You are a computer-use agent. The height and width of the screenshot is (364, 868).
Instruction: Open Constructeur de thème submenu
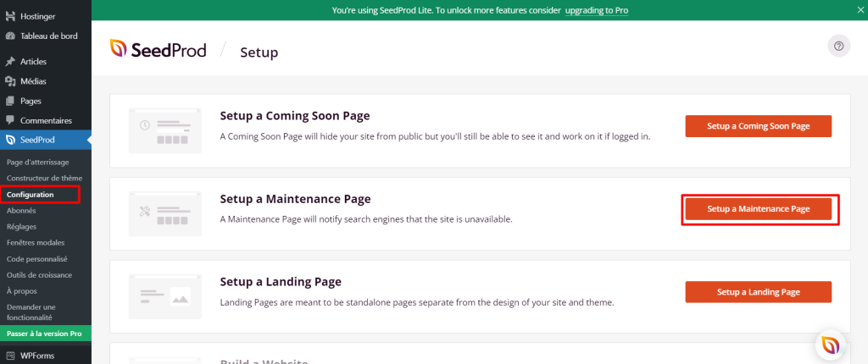44,178
